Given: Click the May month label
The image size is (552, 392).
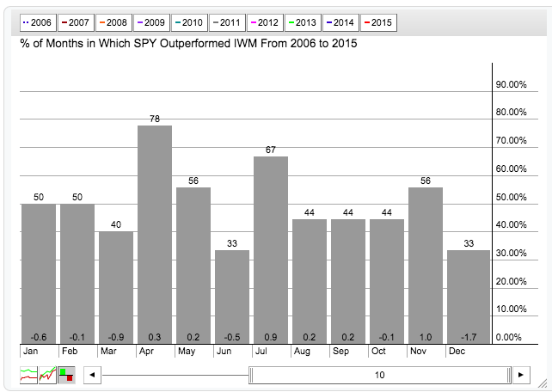Looking at the screenshot, I should click(x=187, y=352).
